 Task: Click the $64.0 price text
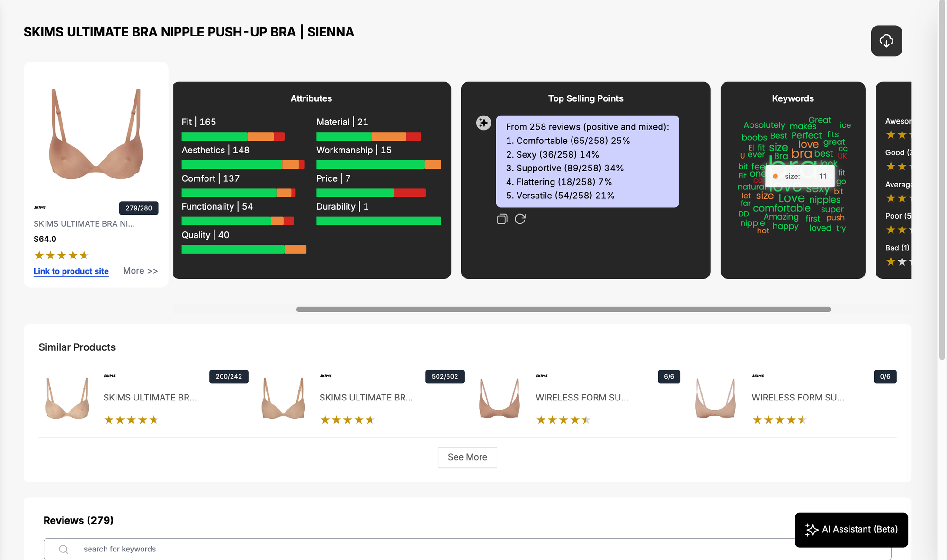pos(45,239)
